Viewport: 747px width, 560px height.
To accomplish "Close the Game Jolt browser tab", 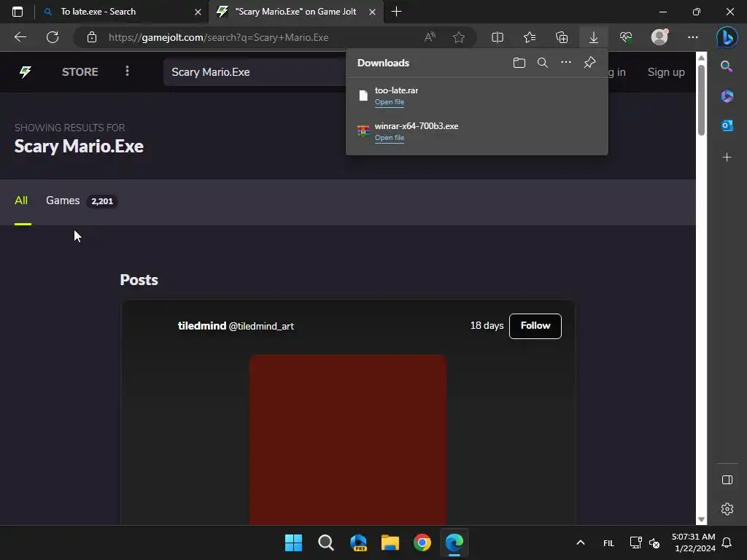I will click(x=373, y=12).
